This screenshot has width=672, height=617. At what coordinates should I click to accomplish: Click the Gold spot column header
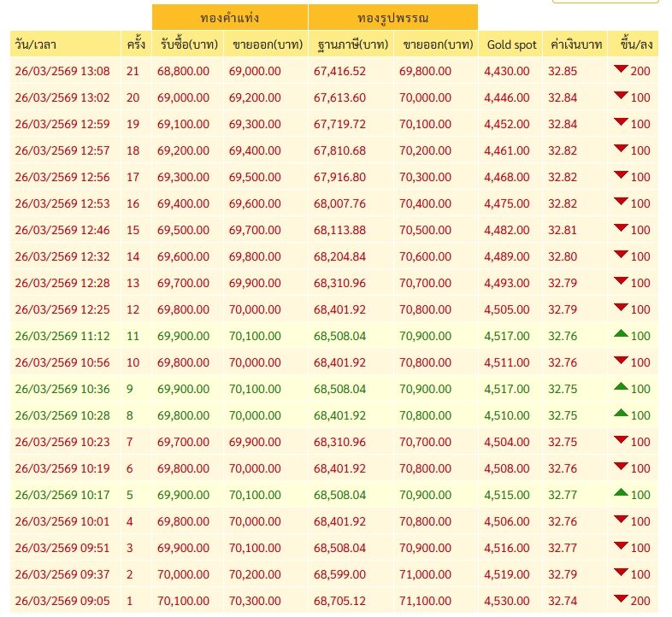(x=511, y=44)
